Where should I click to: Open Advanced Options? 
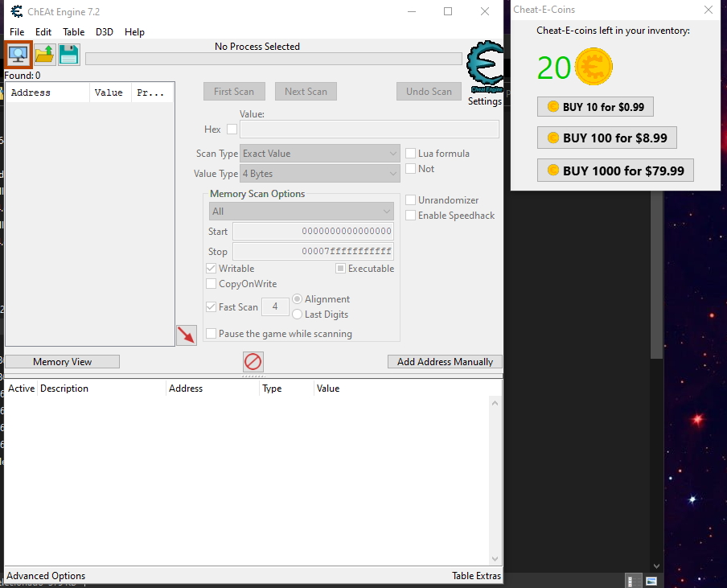(x=46, y=576)
